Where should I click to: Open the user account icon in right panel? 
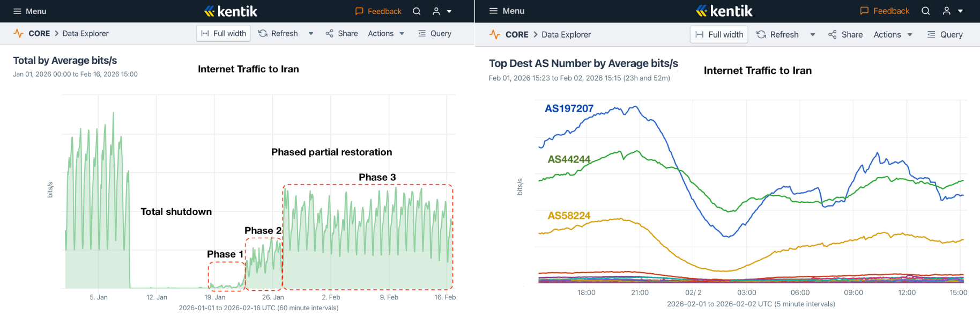(x=947, y=11)
